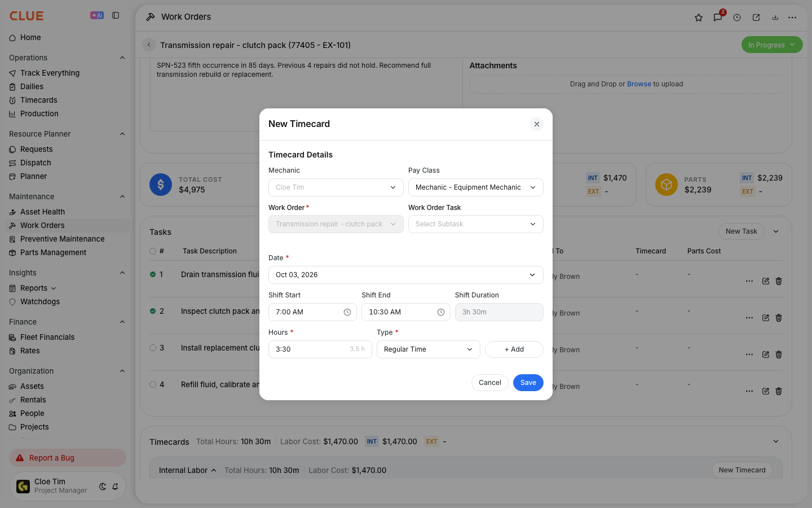The height and width of the screenshot is (508, 812).
Task: Edit task 3 using pencil icon
Action: (766, 354)
